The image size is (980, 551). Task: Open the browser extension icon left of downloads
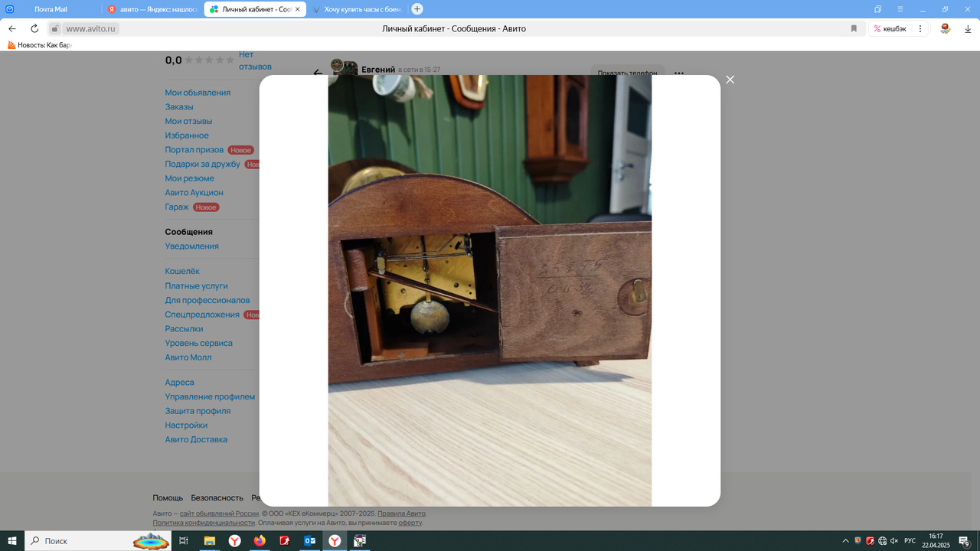[x=946, y=28]
